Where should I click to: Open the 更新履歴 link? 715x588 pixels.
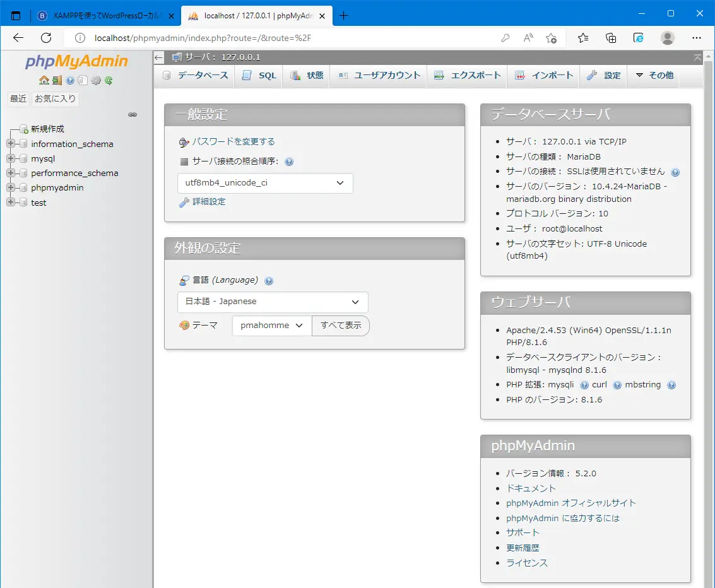point(523,548)
